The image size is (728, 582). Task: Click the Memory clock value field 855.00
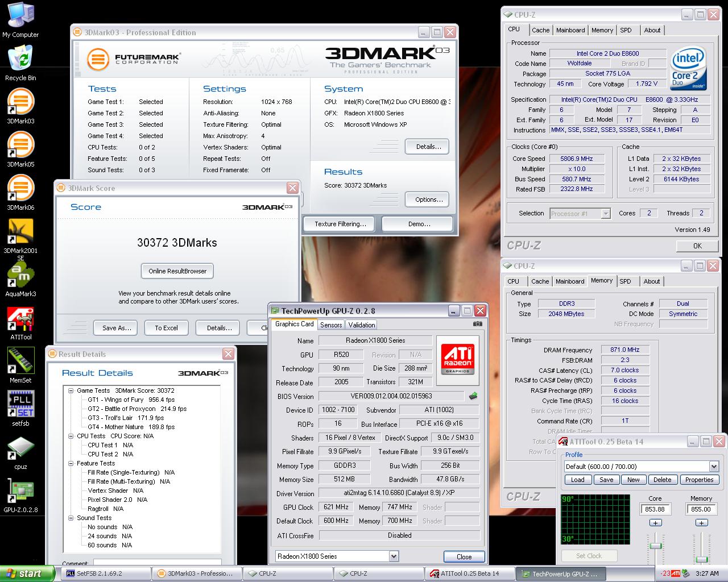tap(701, 509)
